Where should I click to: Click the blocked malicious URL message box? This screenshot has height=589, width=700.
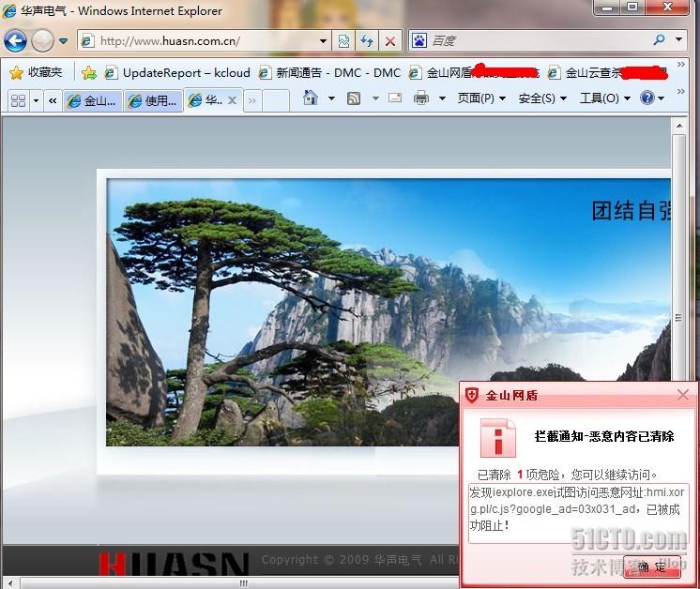pos(578,513)
